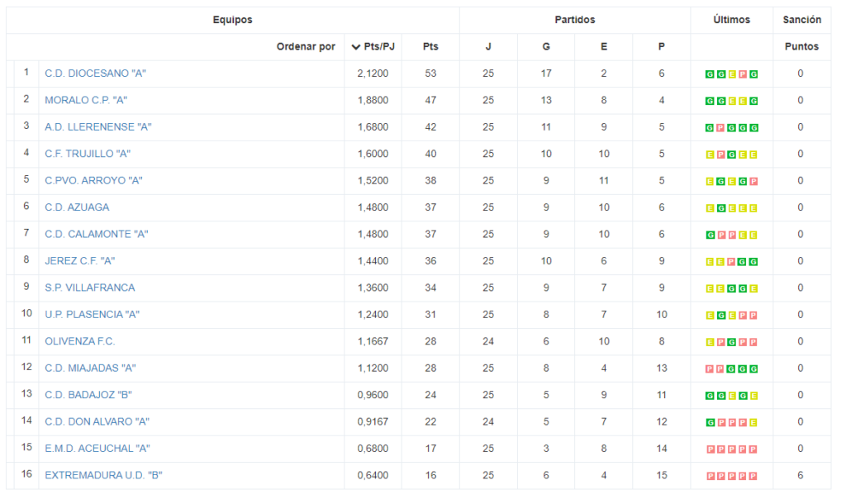Image resolution: width=846 pixels, height=504 pixels.
Task: Click the first green G icon in C.D. DON ALVARO row
Action: [710, 422]
